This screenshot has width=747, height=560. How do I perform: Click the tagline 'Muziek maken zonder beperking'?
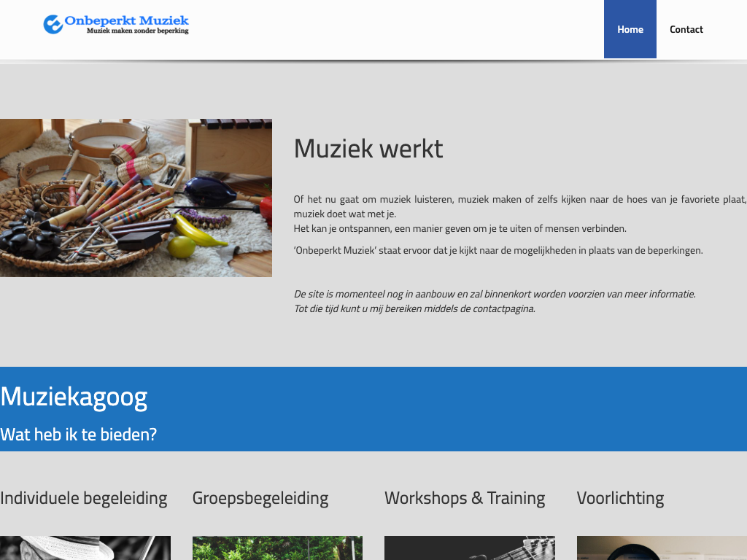click(137, 31)
